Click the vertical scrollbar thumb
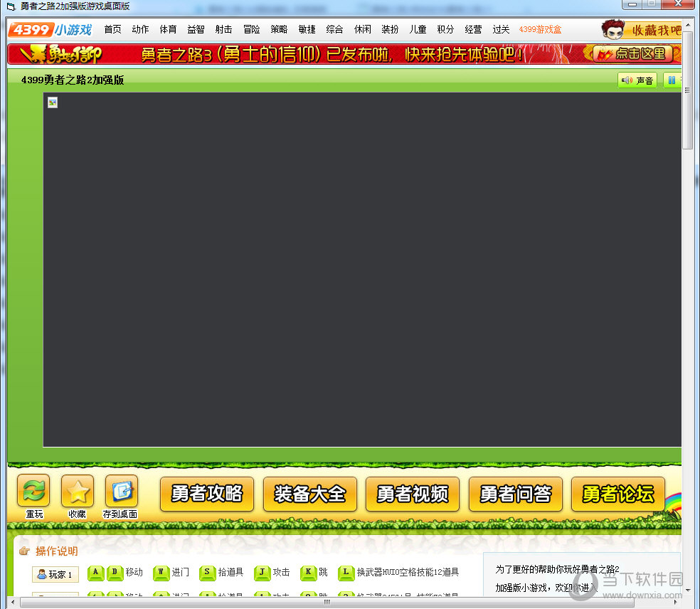Viewport: 700px width, 609px height. click(687, 90)
